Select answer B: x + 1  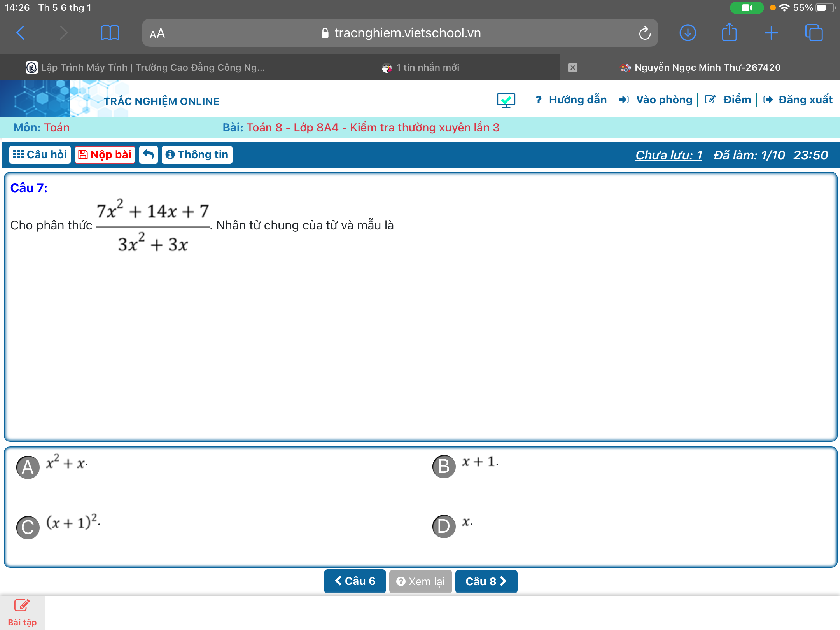point(444,466)
